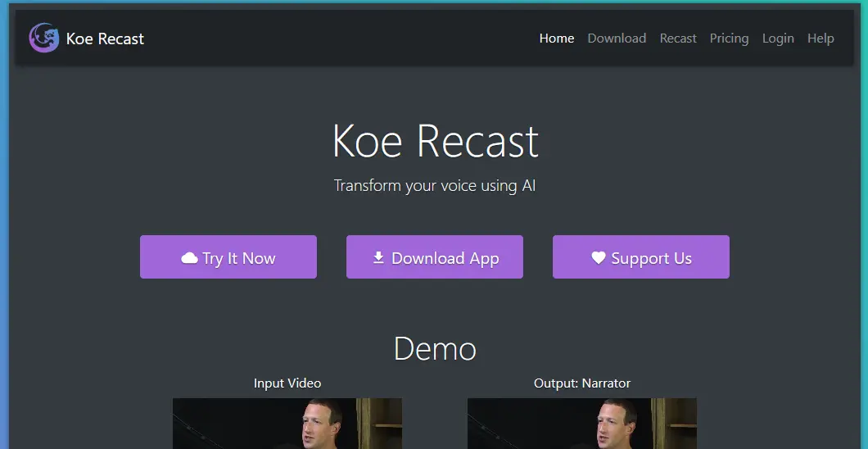Image resolution: width=868 pixels, height=449 pixels.
Task: Click the Download App button
Action: pos(435,257)
